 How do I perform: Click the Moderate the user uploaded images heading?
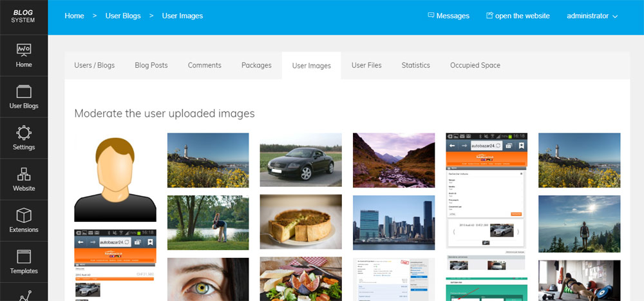pos(164,113)
